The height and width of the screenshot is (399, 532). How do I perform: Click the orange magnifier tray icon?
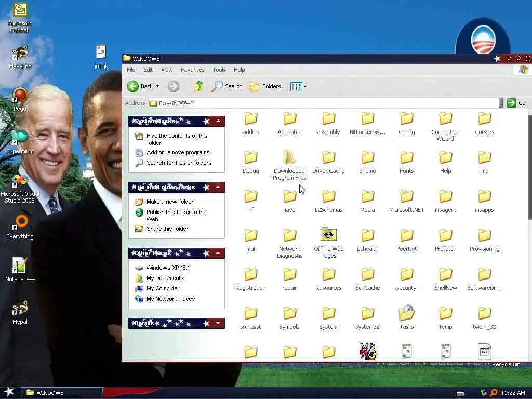(x=494, y=393)
